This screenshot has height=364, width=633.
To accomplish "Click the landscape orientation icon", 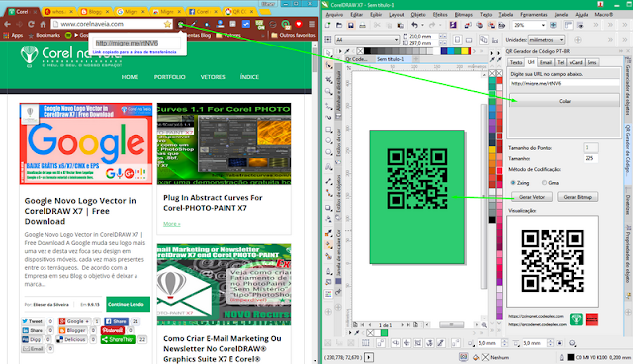I will click(x=469, y=40).
